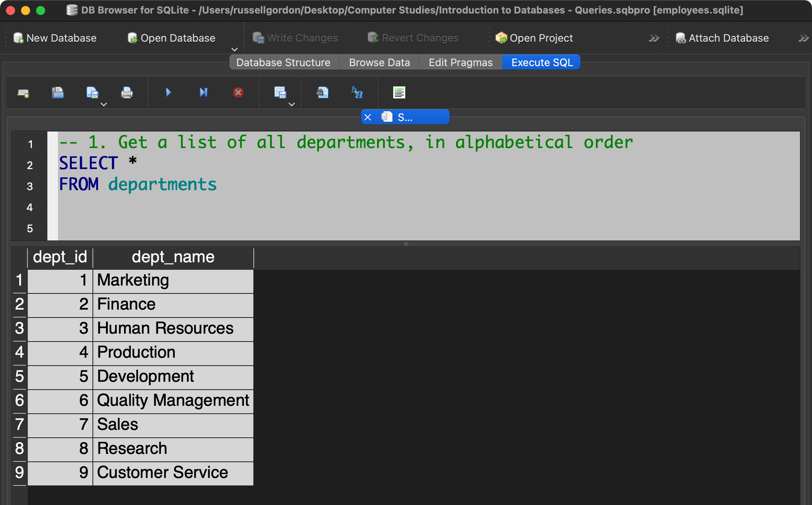Expand the open SQL file dropdown arrow

click(x=104, y=104)
